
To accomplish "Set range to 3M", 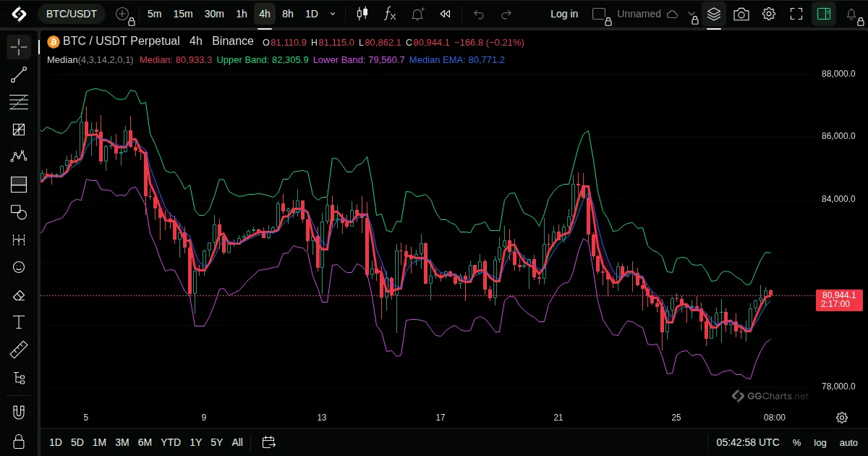I will click(122, 442).
